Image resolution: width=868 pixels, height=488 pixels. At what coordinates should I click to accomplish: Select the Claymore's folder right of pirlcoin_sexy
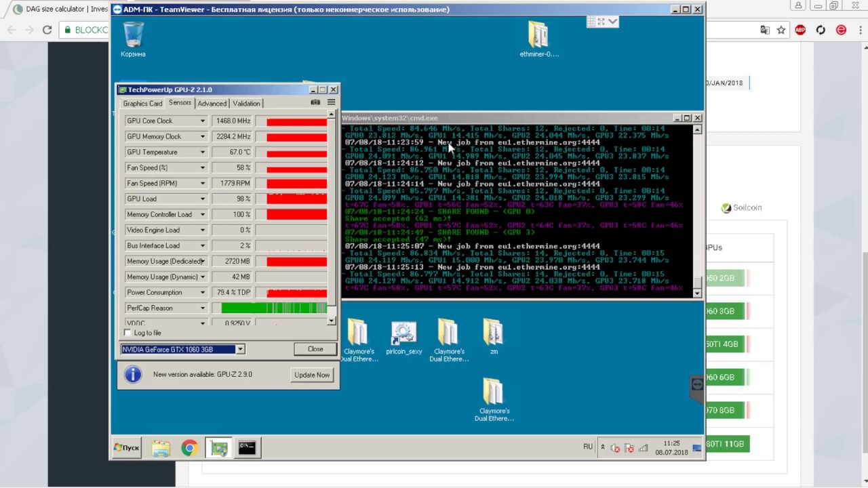click(x=449, y=340)
